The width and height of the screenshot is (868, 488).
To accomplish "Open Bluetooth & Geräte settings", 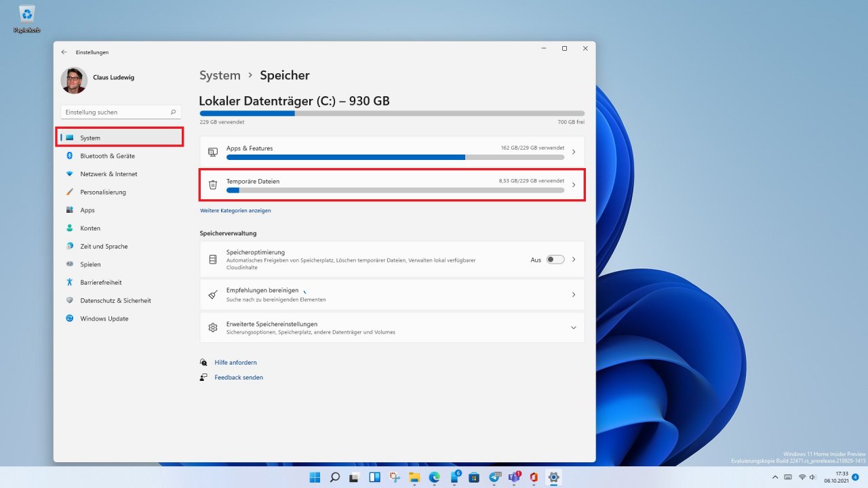I will coord(120,156).
